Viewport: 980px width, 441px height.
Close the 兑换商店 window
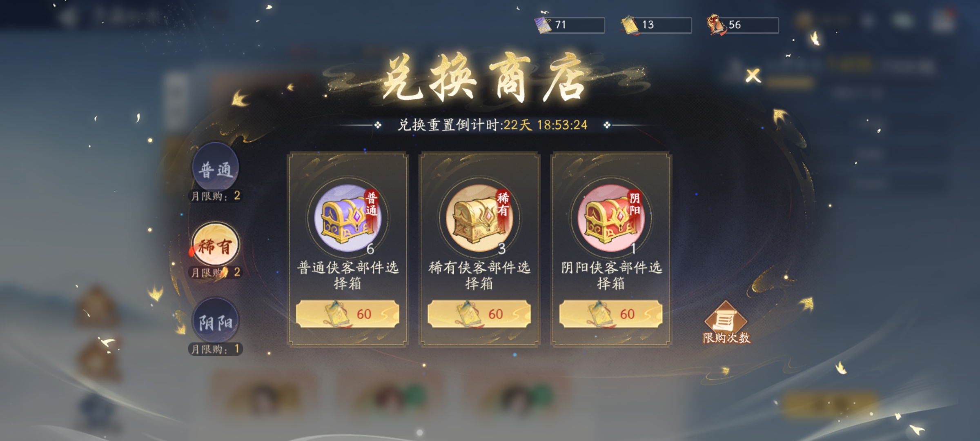click(x=753, y=76)
